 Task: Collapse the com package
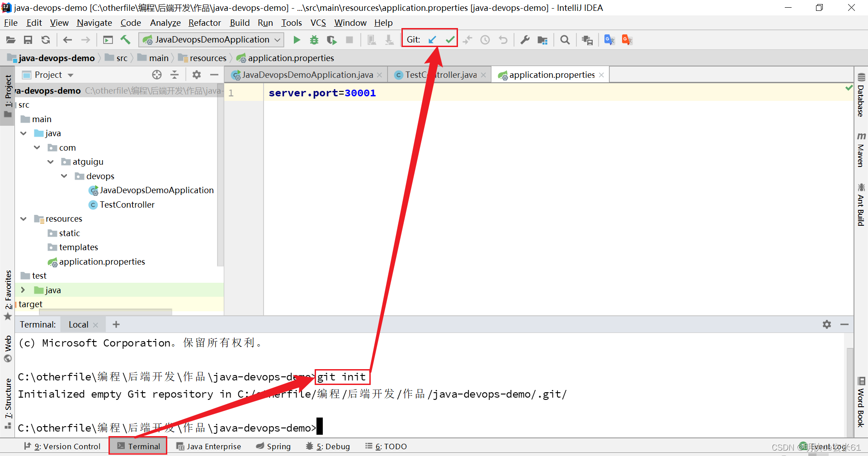tap(37, 147)
